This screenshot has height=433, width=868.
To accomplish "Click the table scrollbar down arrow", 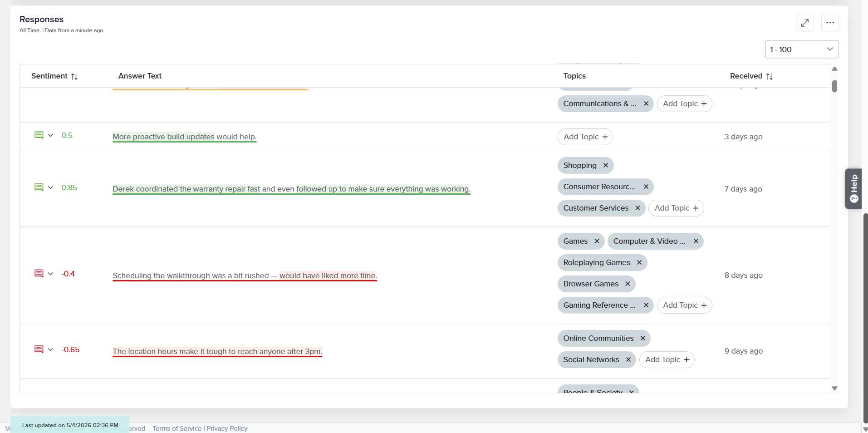I will click(834, 388).
